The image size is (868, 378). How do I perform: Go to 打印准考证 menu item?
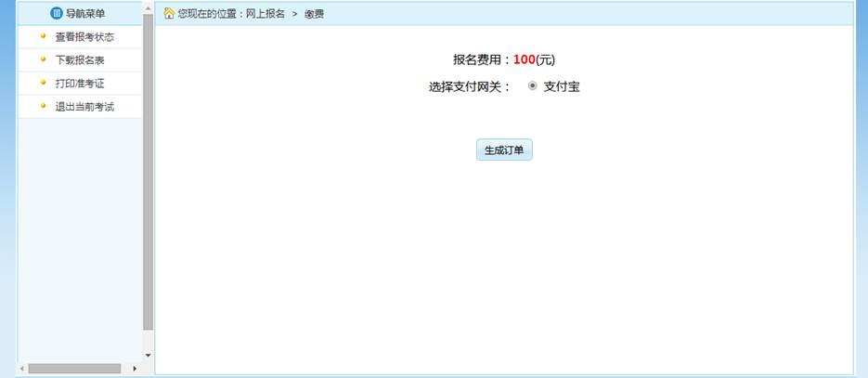point(80,84)
